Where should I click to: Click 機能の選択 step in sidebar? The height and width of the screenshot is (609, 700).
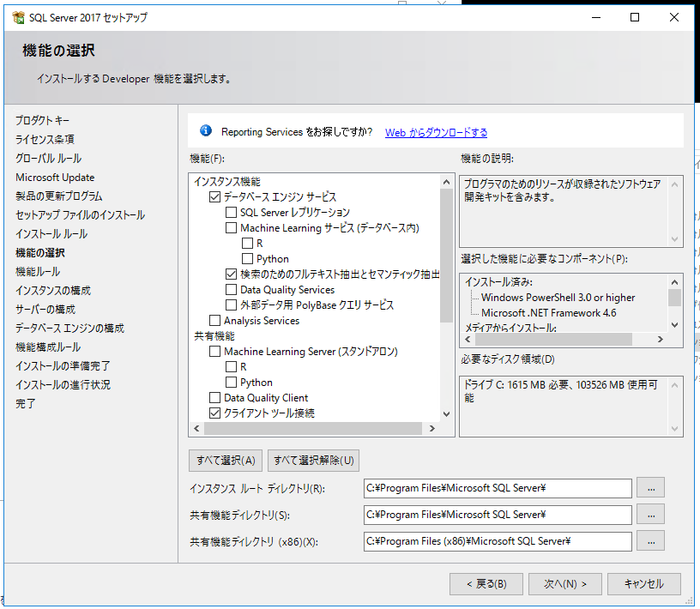click(40, 253)
